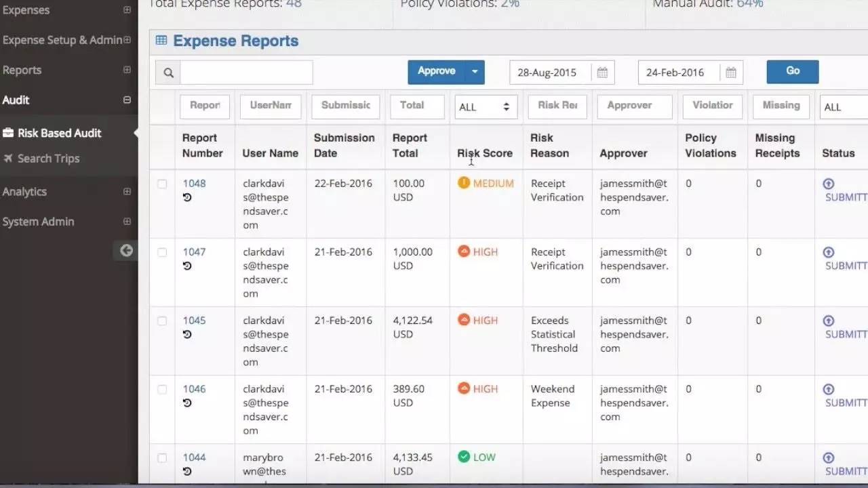868x488 pixels.
Task: Open the end date calendar picker icon
Action: click(x=730, y=73)
